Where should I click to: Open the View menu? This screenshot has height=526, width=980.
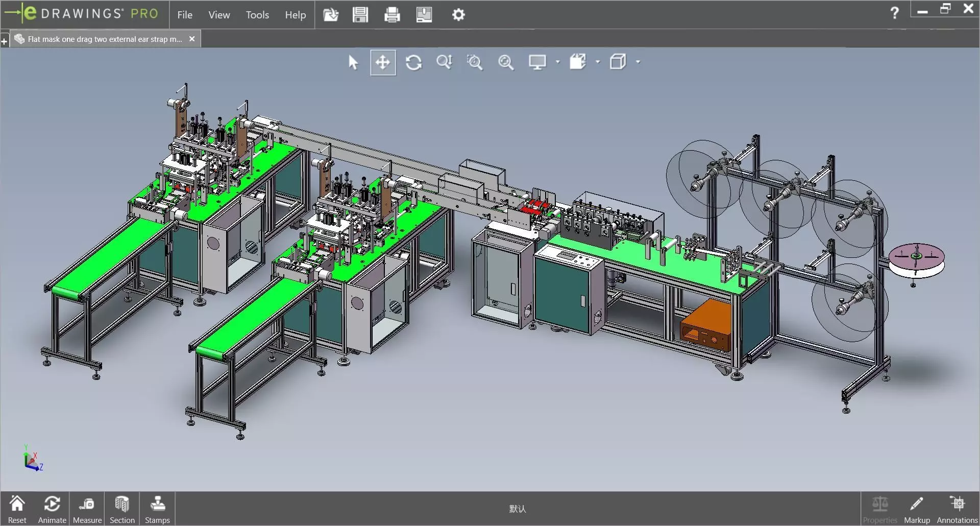pyautogui.click(x=219, y=15)
